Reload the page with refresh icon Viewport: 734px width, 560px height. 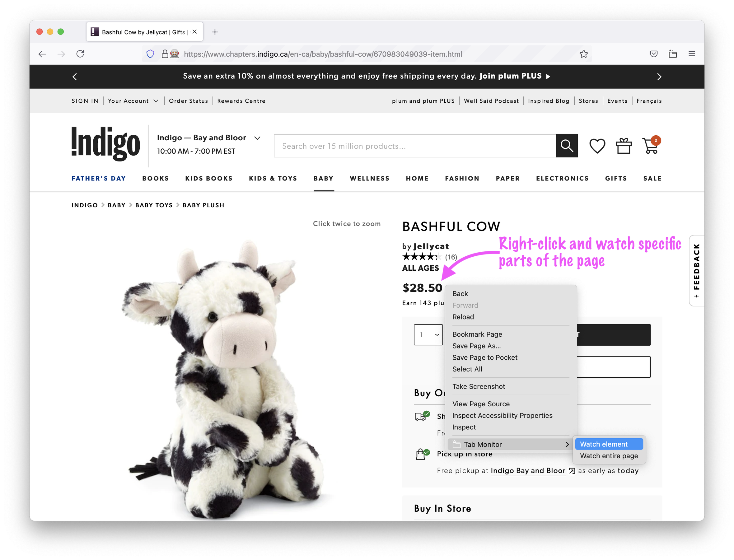coord(80,54)
